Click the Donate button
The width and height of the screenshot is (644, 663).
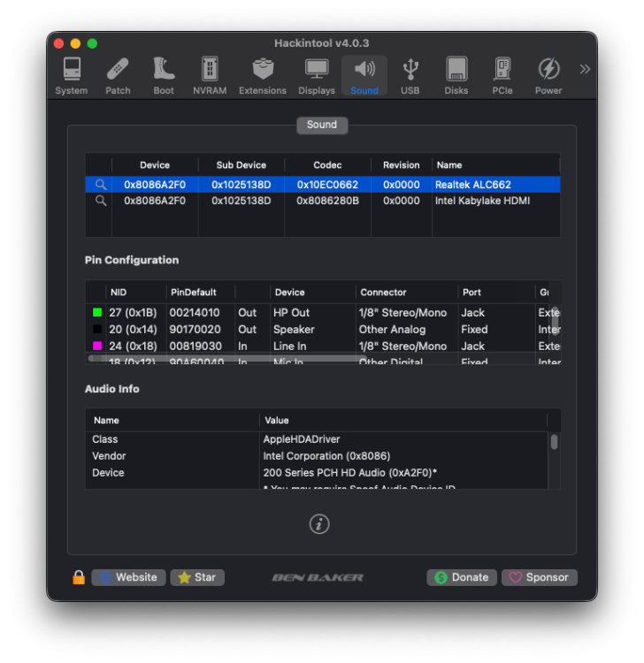pos(462,577)
